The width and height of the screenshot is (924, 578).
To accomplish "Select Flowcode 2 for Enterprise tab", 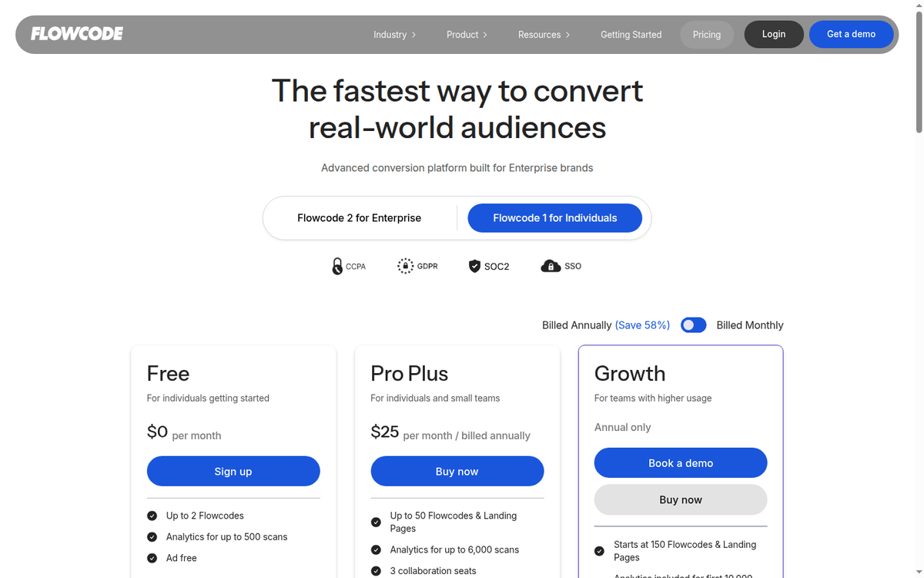I will click(x=360, y=218).
